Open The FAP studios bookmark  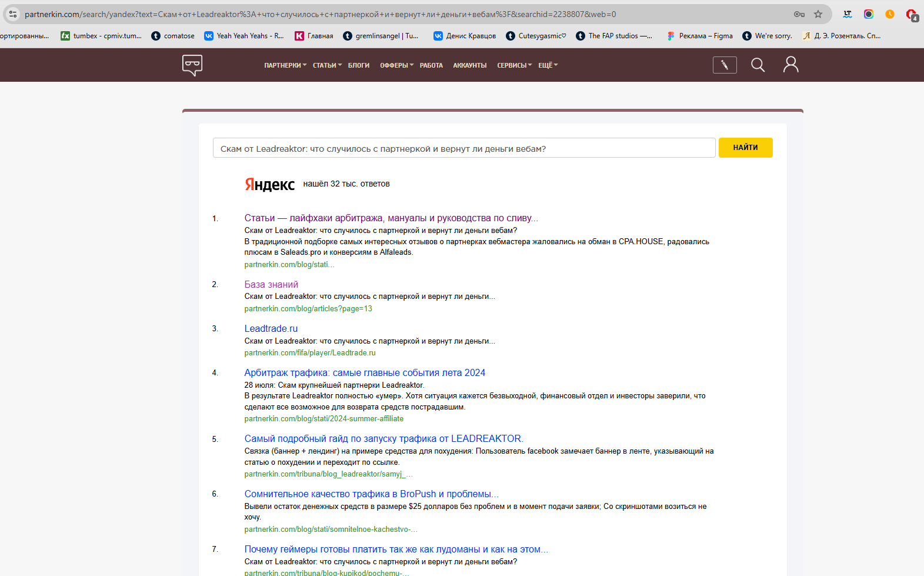point(614,36)
